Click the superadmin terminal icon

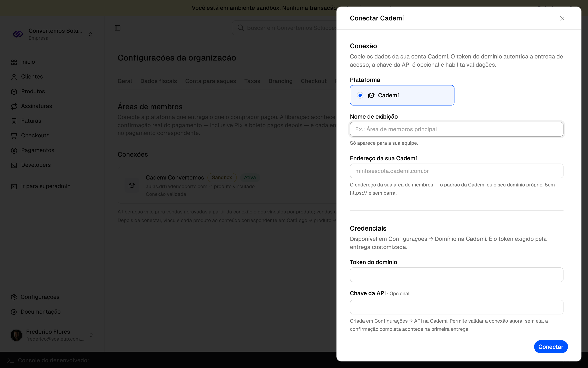(14, 187)
